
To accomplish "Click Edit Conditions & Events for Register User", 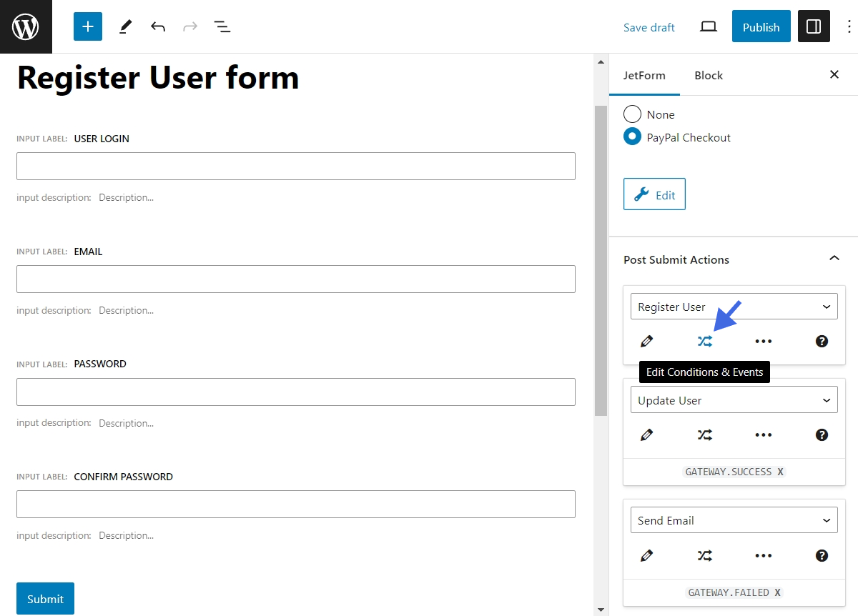I will (705, 342).
